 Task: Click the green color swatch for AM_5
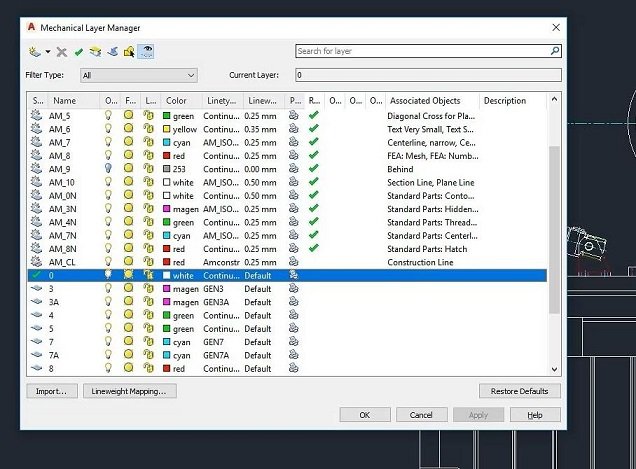click(166, 116)
